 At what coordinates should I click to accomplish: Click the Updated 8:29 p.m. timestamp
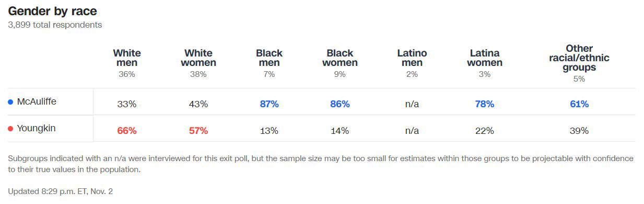pyautogui.click(x=60, y=191)
